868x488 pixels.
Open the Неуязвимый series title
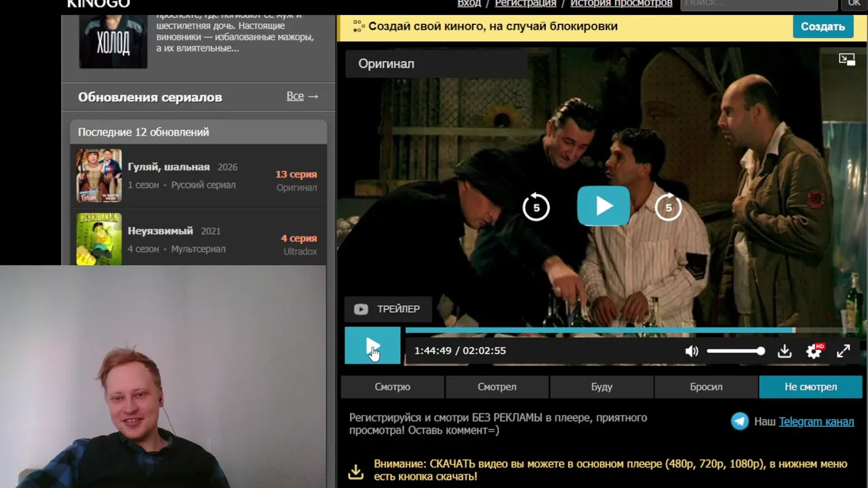coord(161,230)
